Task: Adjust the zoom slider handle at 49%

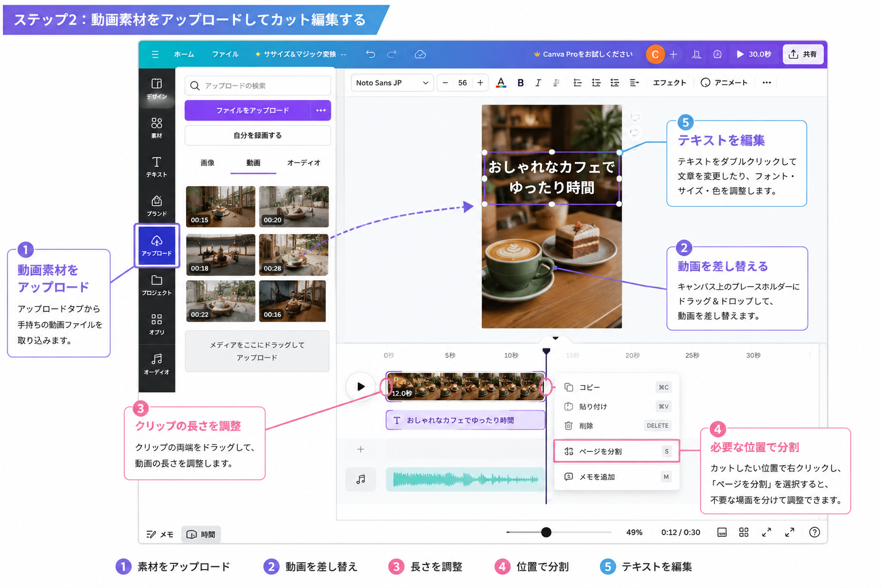Action: [x=546, y=532]
